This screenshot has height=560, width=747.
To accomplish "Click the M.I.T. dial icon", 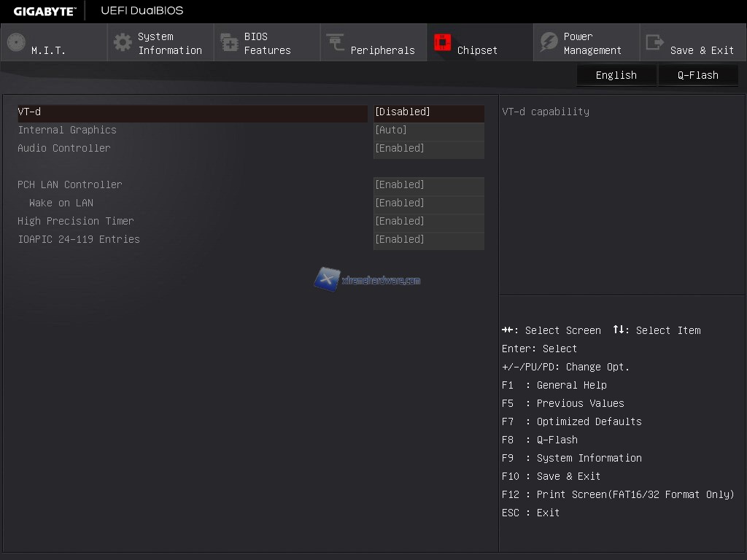I will tap(16, 42).
